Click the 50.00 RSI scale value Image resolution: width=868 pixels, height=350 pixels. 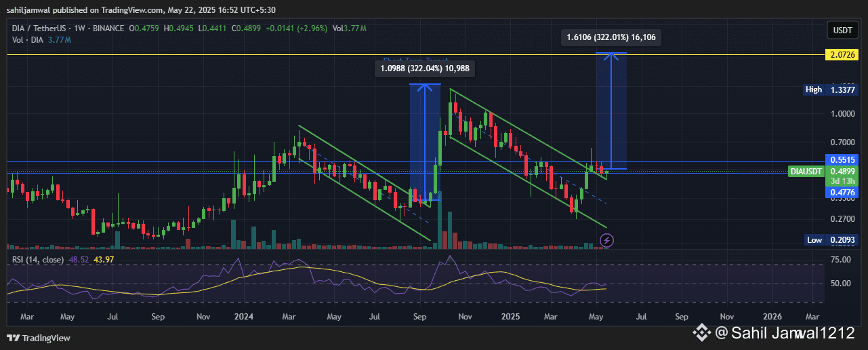[841, 282]
